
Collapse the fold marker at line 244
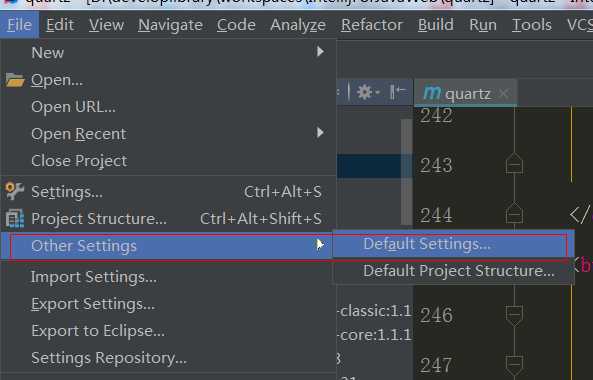514,214
